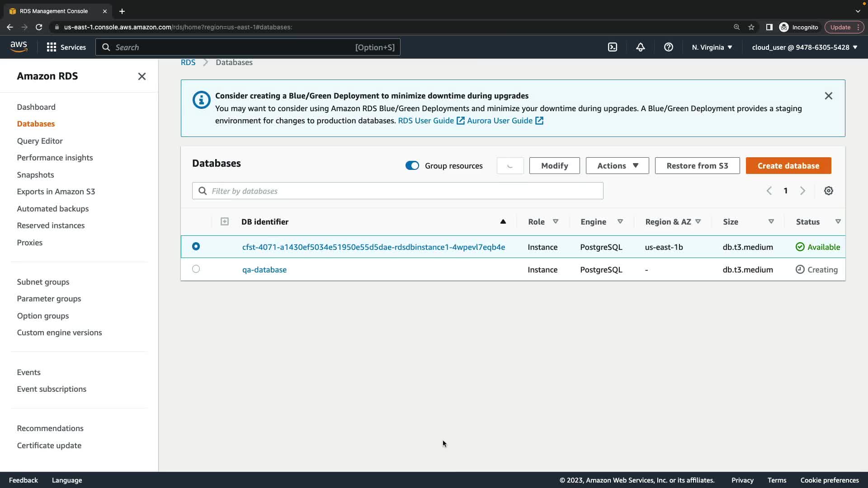This screenshot has width=868, height=488.
Task: Select the cfst-4071 instance radio button
Action: click(196, 247)
